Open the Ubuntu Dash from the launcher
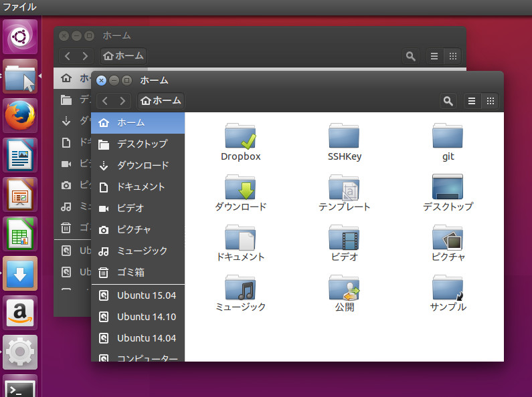Viewport: 532px width, 397px height. pos(20,37)
